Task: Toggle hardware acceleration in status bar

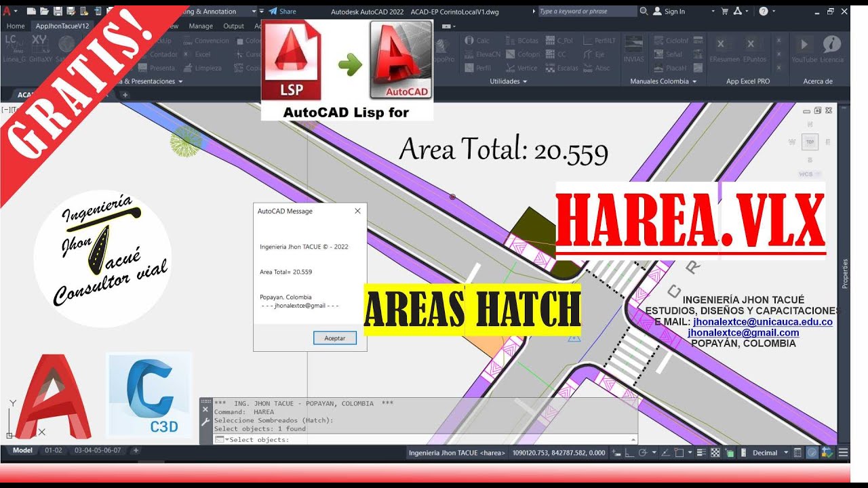Action: coord(812,453)
